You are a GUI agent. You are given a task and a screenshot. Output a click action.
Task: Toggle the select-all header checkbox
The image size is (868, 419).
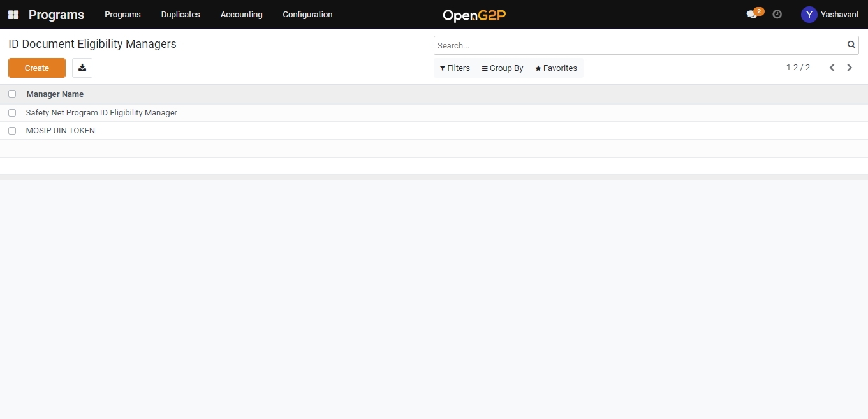click(12, 94)
